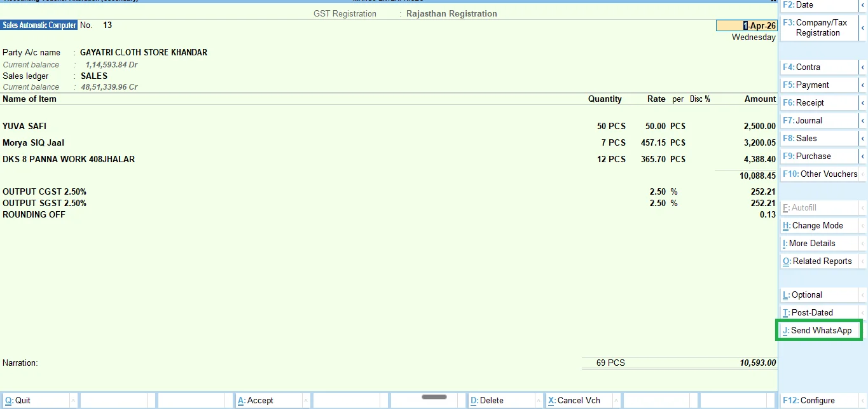Open Related Reports

820,261
